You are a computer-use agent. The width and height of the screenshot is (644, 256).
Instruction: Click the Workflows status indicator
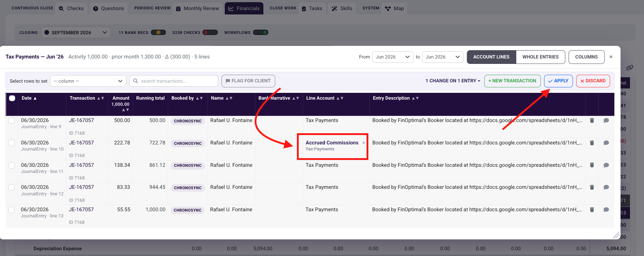[260, 32]
